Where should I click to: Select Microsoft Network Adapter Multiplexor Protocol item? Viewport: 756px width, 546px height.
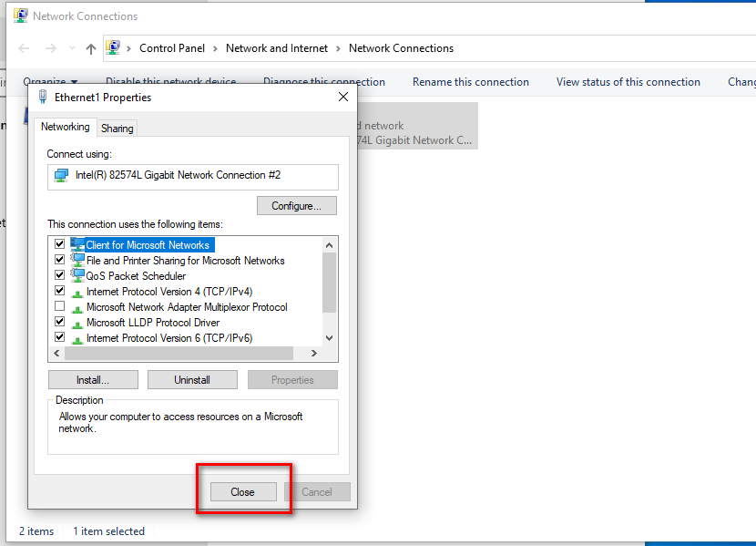coord(187,307)
